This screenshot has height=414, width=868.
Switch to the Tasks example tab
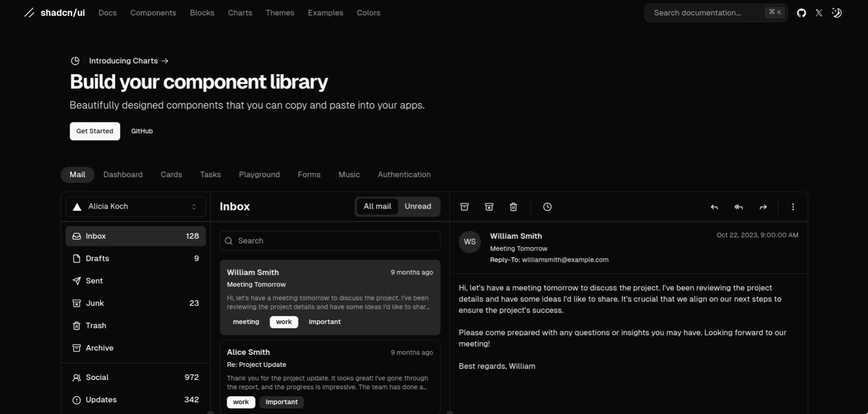[x=211, y=175]
